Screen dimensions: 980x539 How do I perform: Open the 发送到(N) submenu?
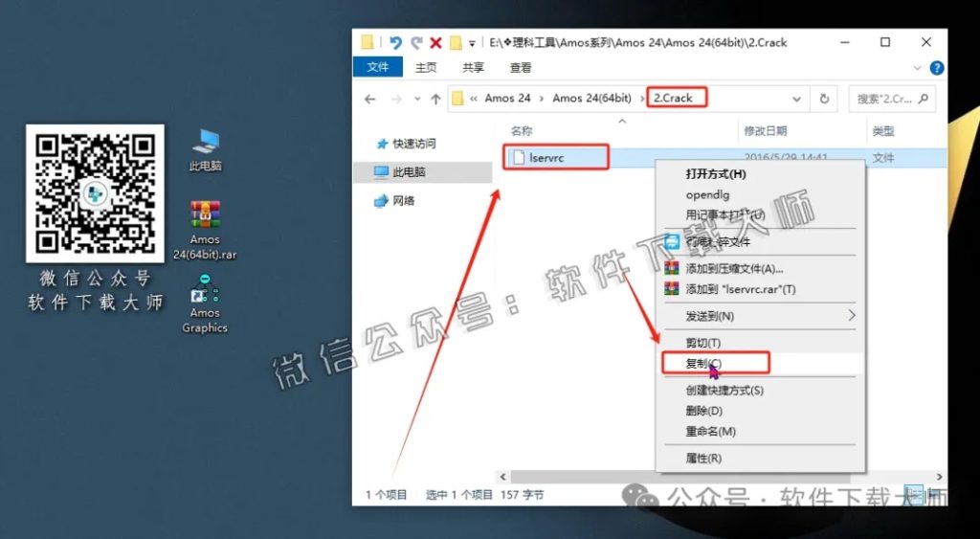pyautogui.click(x=760, y=316)
